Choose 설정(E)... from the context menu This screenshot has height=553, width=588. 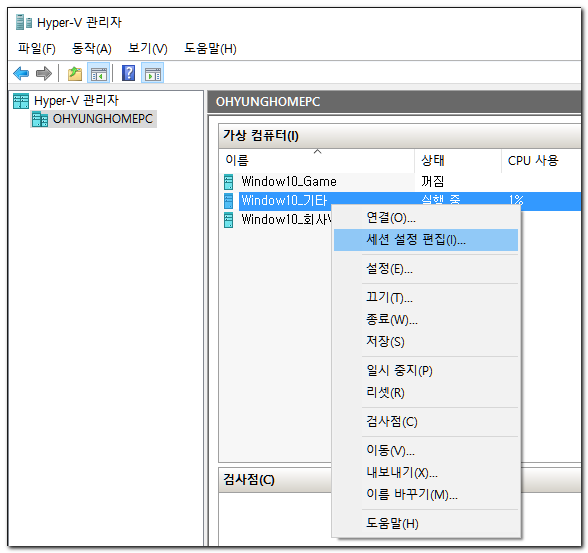click(x=426, y=269)
